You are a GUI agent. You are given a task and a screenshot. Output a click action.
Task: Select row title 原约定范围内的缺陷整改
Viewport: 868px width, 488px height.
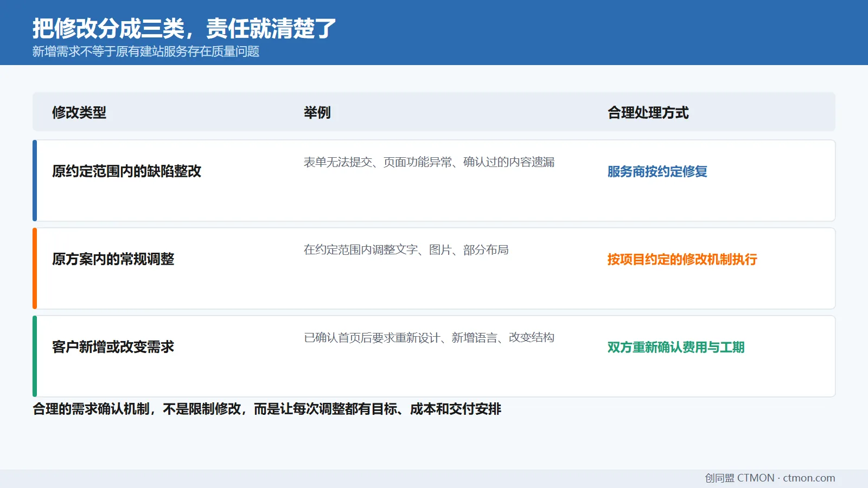pyautogui.click(x=127, y=171)
